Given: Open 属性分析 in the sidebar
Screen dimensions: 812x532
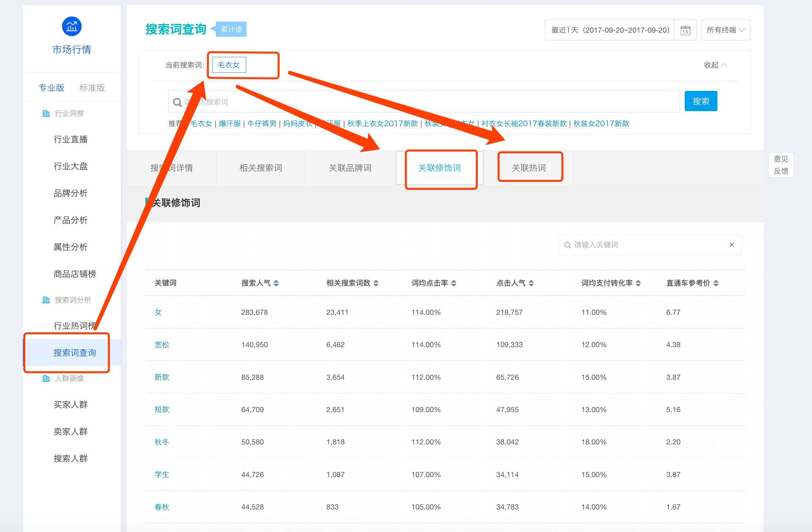Looking at the screenshot, I should [x=71, y=247].
